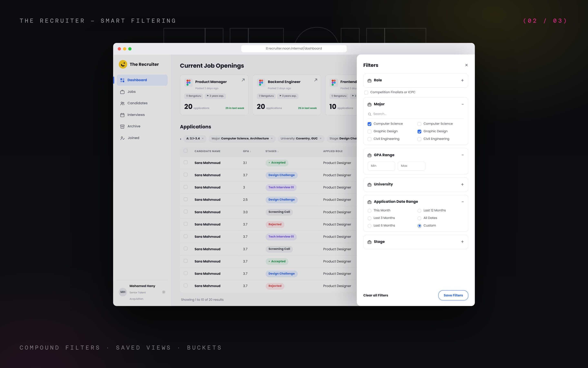Click the briefcase icon beside University
The width and height of the screenshot is (588, 368).
[x=369, y=185]
